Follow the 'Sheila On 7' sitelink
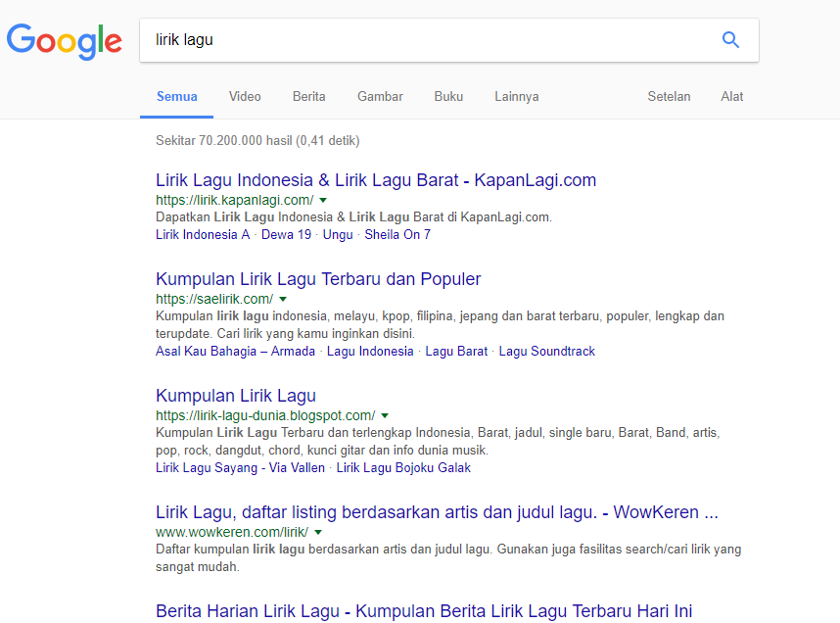The height and width of the screenshot is (623, 840). (397, 234)
